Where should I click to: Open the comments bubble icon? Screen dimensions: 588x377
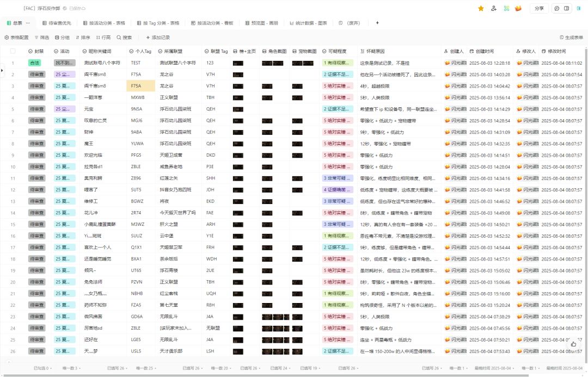point(557,8)
